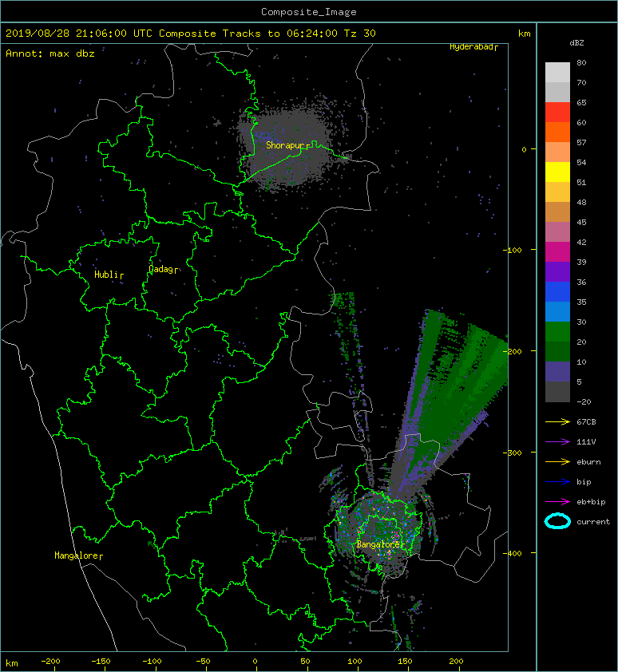Select the light blue swatch between 35 and 30
This screenshot has height=672, width=618.
(x=557, y=311)
